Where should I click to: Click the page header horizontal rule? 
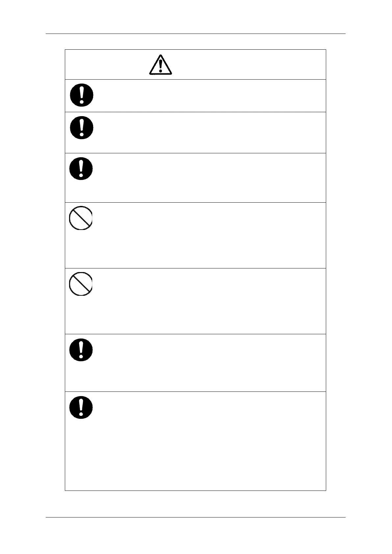196,34
